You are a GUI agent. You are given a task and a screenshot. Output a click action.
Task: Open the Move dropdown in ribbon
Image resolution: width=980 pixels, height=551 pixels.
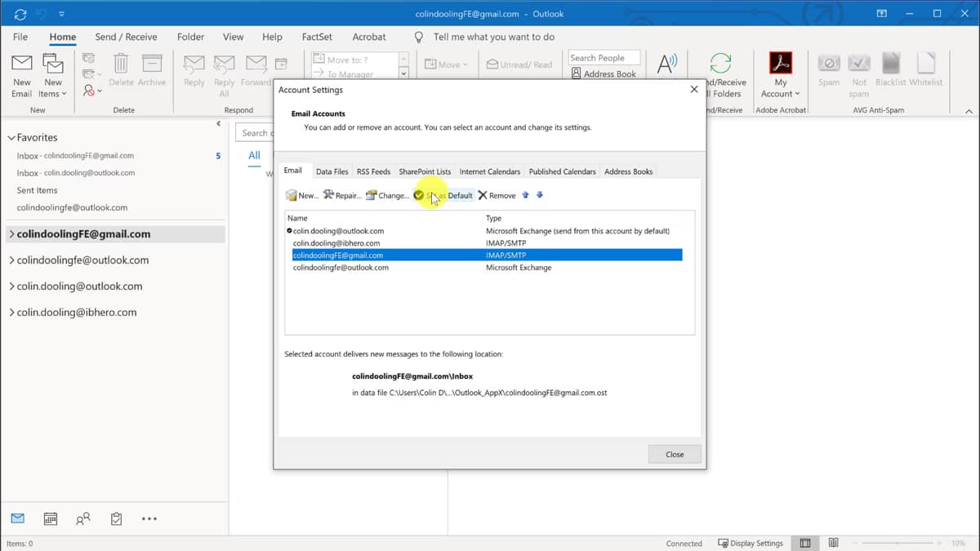446,64
